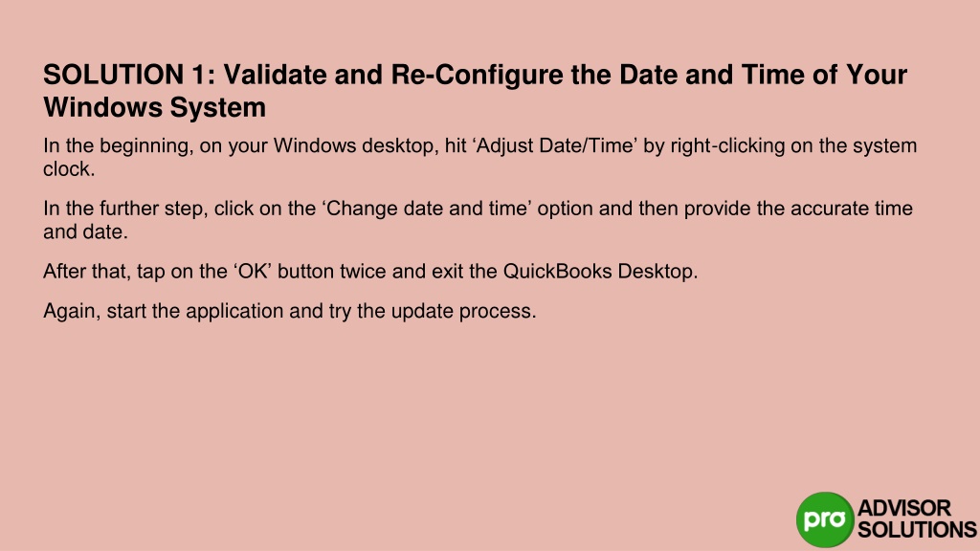Click the 'QuickBooks Desktop' text
The image size is (980, 551).
(x=598, y=271)
